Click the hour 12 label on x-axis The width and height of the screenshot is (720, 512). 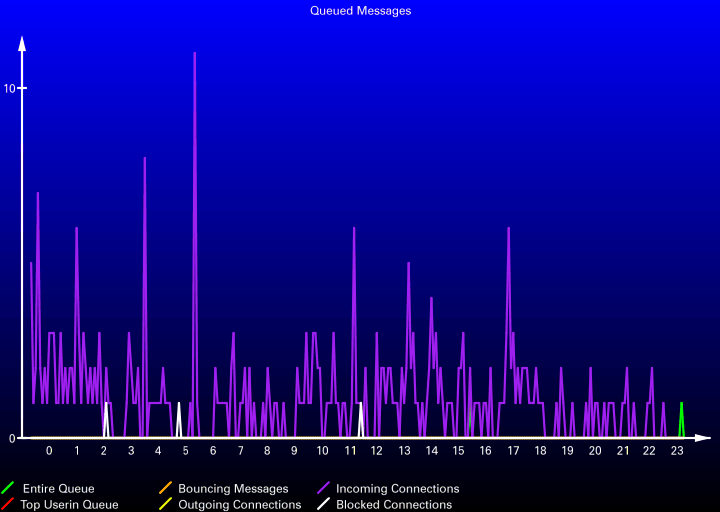tap(376, 451)
